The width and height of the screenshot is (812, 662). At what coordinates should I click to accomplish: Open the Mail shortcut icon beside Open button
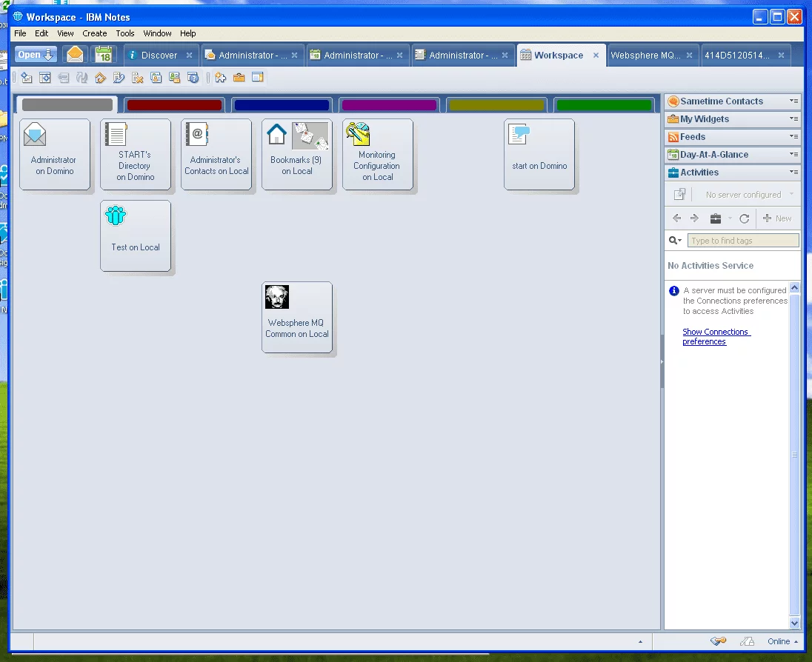point(75,55)
